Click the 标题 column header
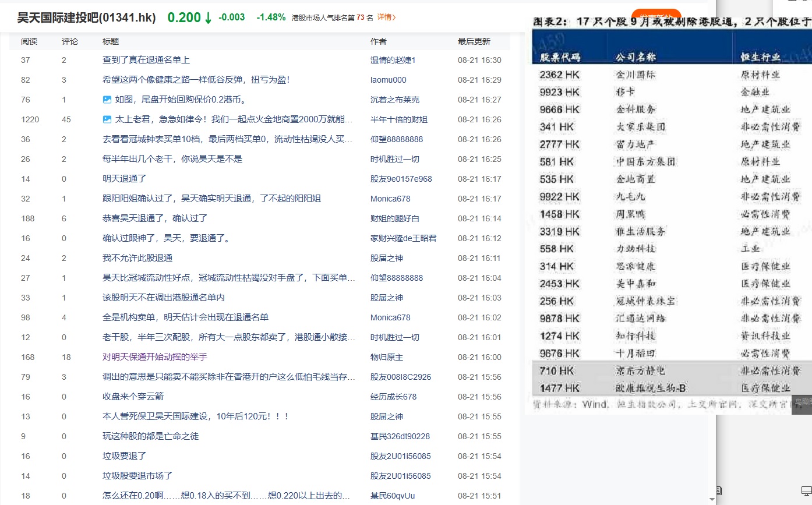This screenshot has width=812, height=505. pos(111,41)
